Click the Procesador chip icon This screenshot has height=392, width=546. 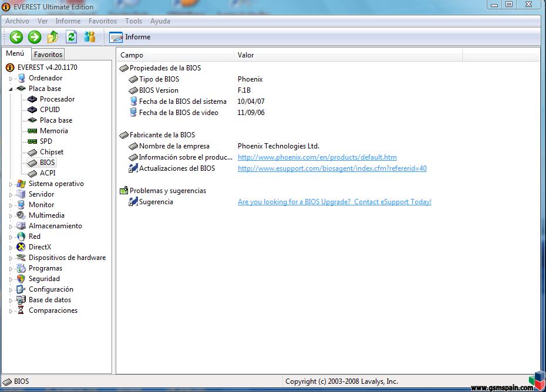32,99
